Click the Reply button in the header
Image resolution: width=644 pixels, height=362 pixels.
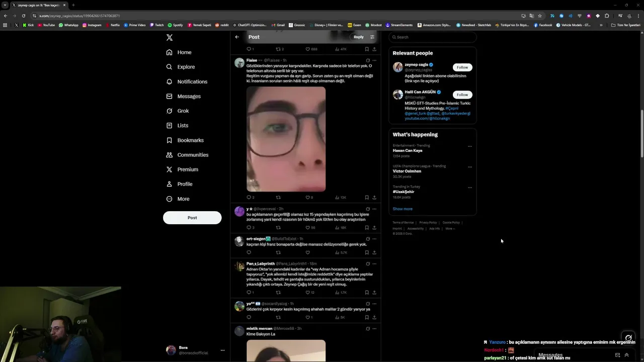[358, 37]
